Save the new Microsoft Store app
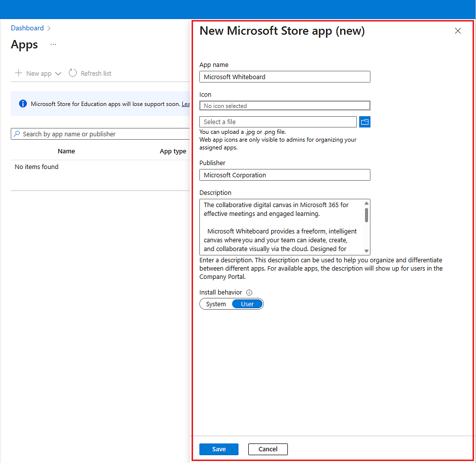This screenshot has width=476, height=463. pyautogui.click(x=218, y=449)
